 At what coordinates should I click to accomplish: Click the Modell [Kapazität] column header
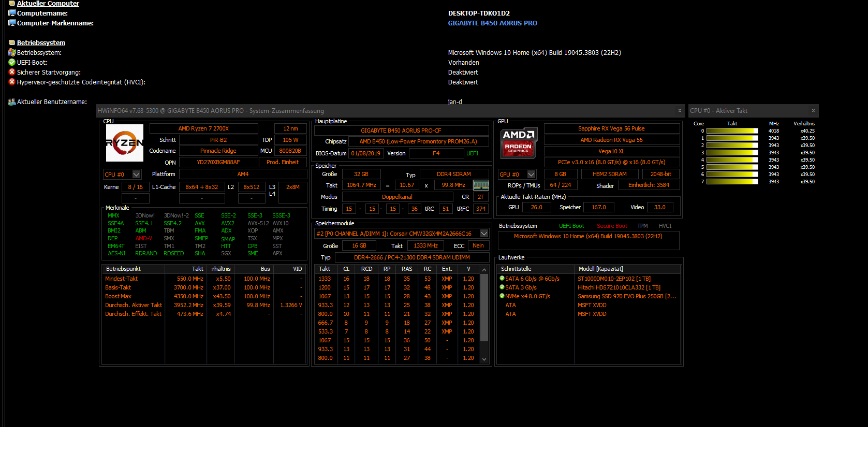click(x=628, y=269)
